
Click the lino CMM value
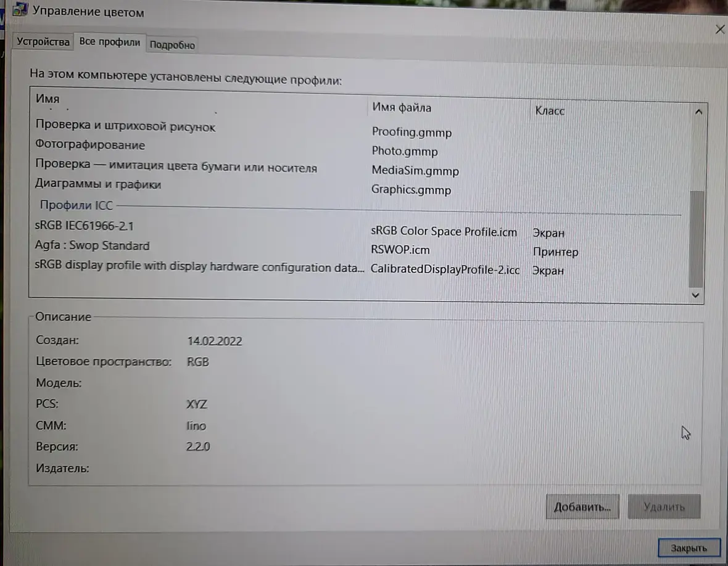tap(196, 425)
